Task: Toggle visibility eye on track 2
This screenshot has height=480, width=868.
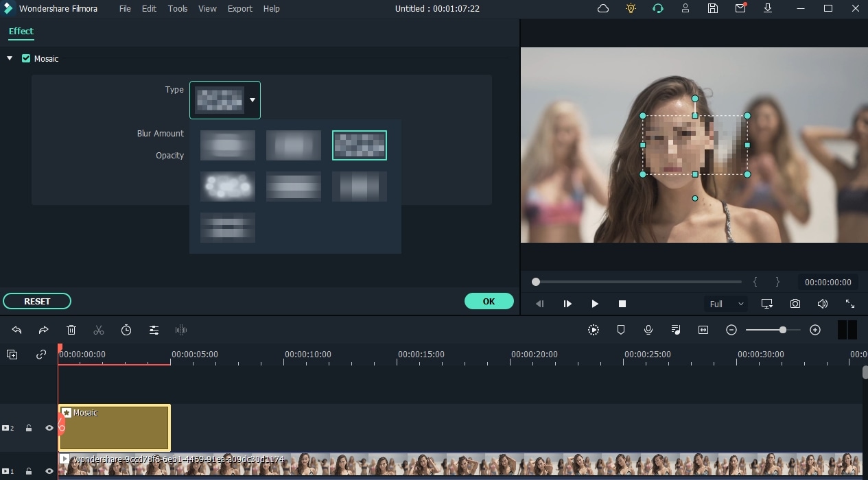Action: 49,428
